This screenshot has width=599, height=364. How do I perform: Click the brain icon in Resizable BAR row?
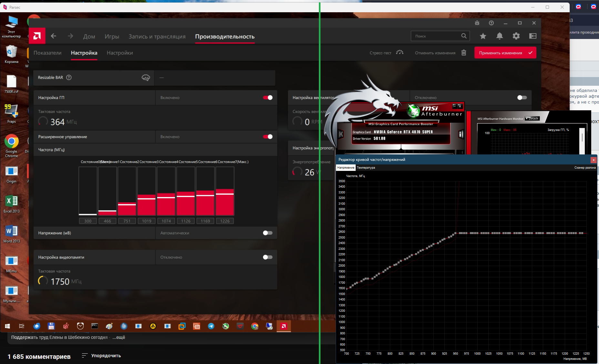(x=146, y=77)
